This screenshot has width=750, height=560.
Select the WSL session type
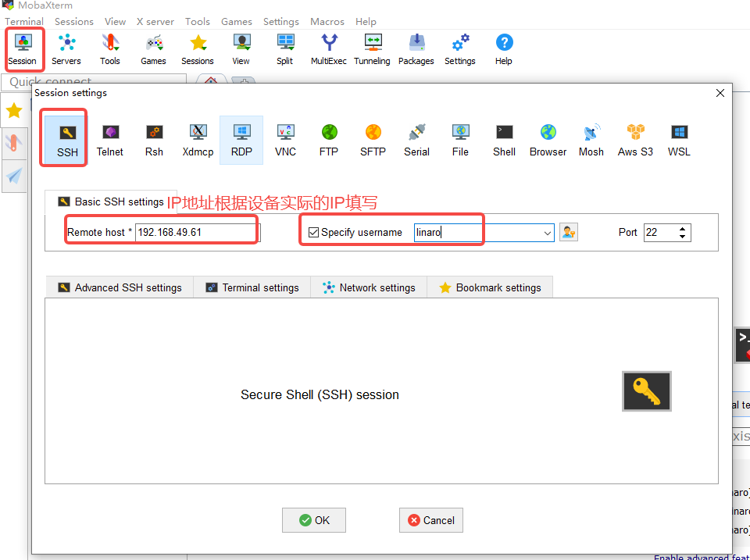tap(679, 140)
